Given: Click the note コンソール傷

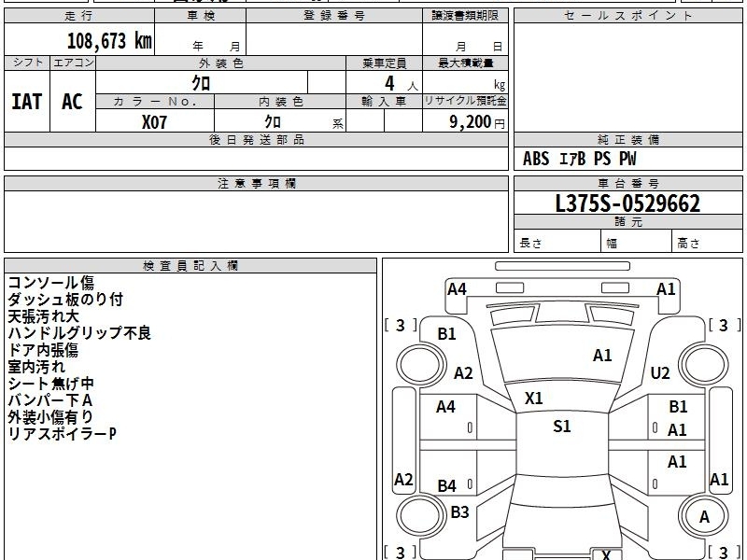Looking at the screenshot, I should (x=51, y=283).
